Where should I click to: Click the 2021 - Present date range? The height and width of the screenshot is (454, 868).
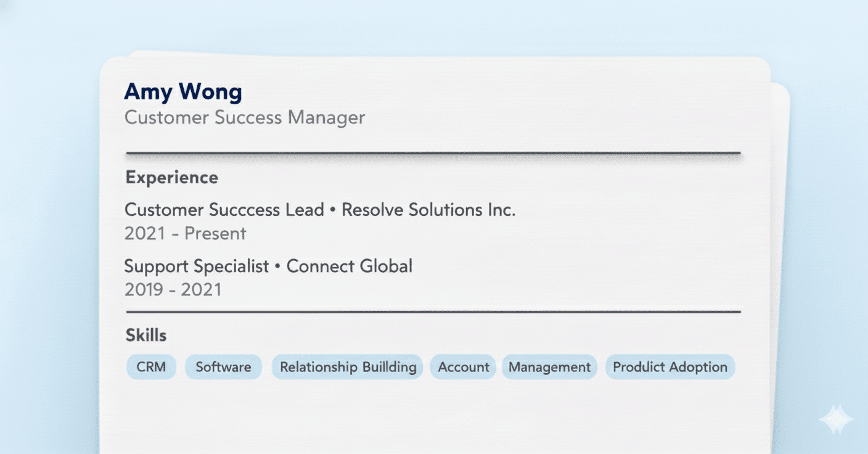[185, 234]
